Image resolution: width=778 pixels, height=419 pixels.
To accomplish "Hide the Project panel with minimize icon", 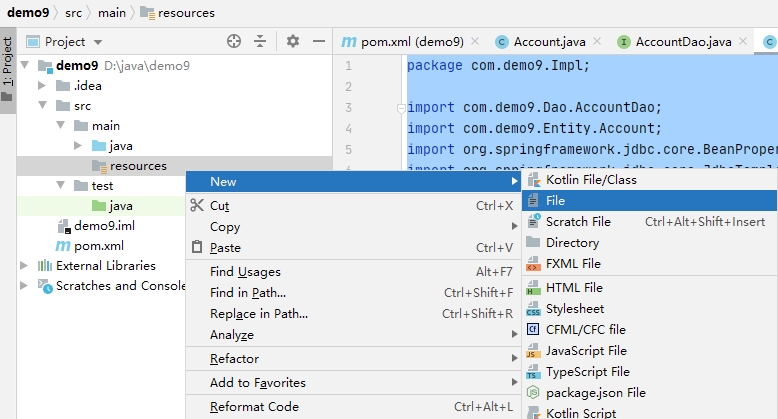I will 318,41.
